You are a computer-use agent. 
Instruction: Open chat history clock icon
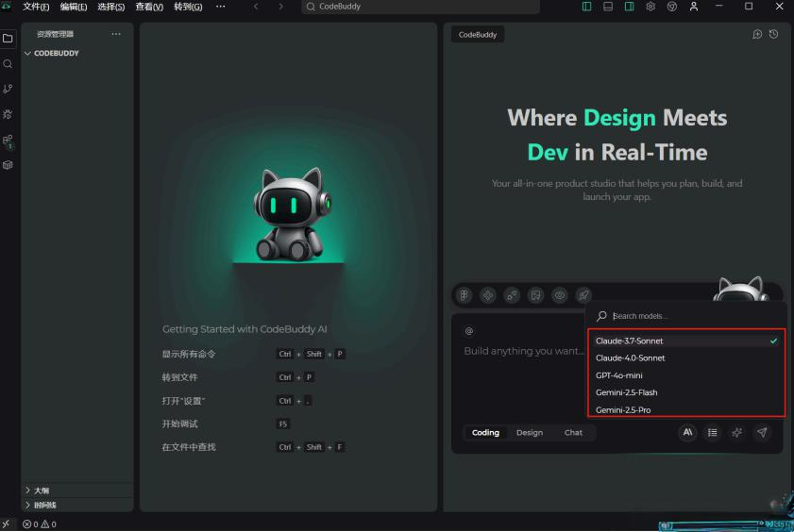click(x=774, y=34)
